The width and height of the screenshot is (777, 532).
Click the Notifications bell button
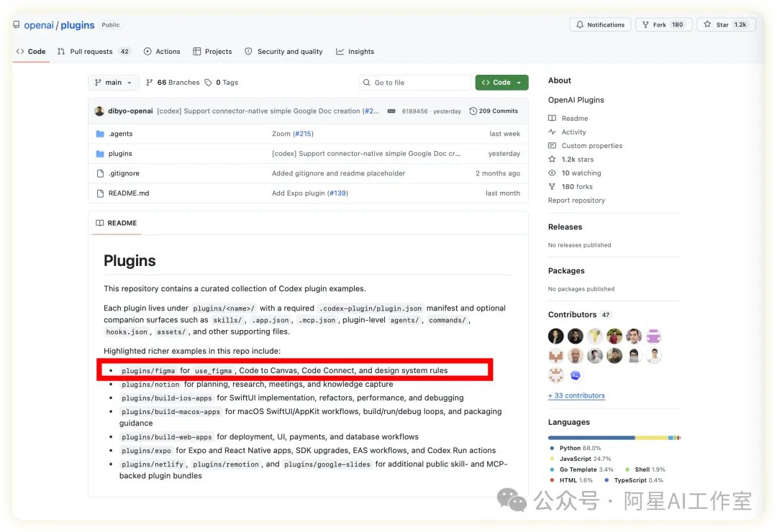600,24
